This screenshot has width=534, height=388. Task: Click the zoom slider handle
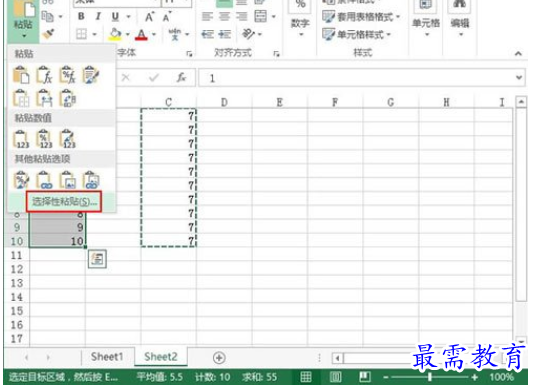pyautogui.click(x=430, y=377)
